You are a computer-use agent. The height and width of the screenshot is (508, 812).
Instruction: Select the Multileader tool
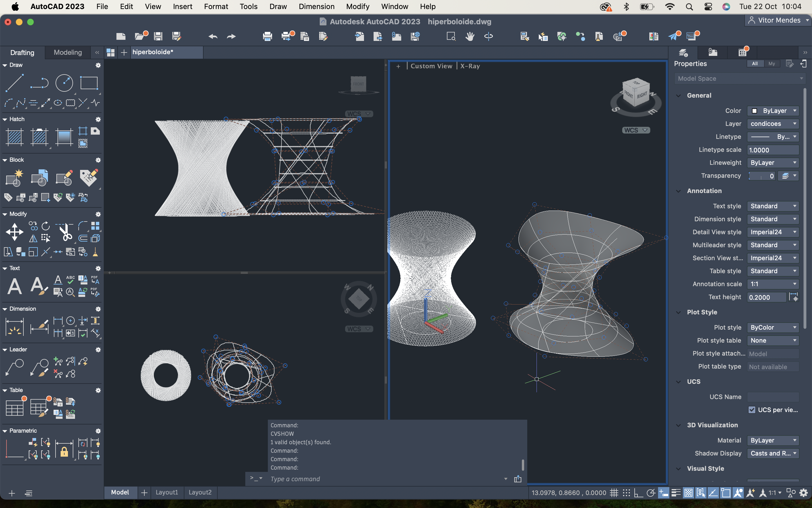pyautogui.click(x=15, y=367)
